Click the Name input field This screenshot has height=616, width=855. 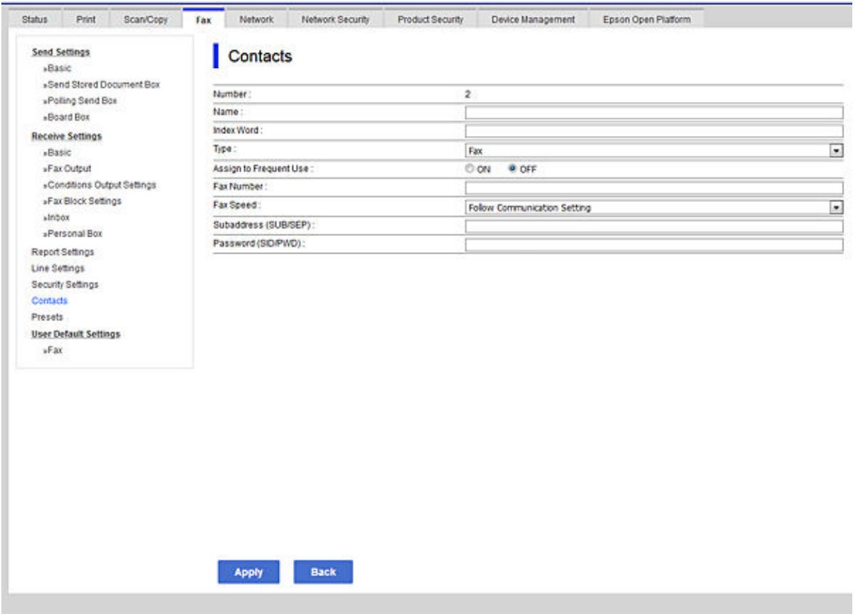tap(654, 113)
